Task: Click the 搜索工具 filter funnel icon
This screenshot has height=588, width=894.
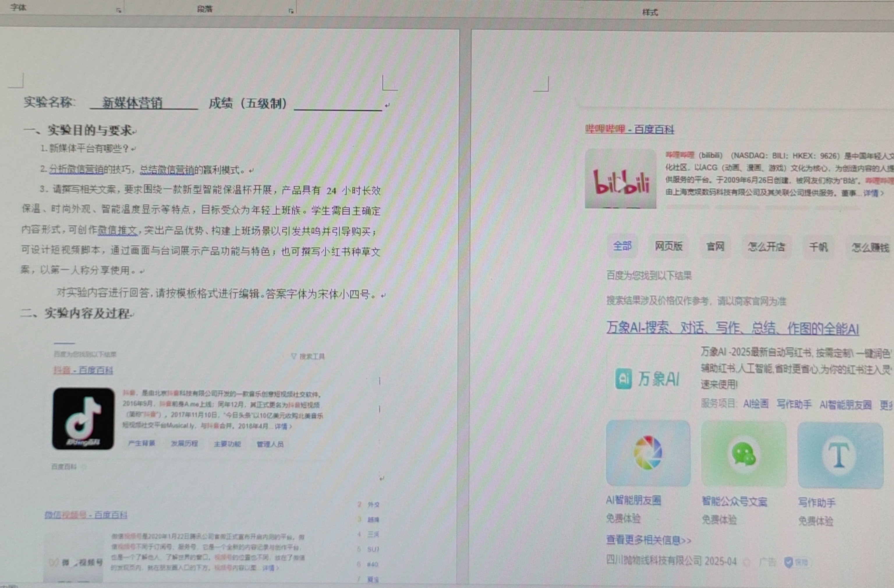Action: (294, 356)
